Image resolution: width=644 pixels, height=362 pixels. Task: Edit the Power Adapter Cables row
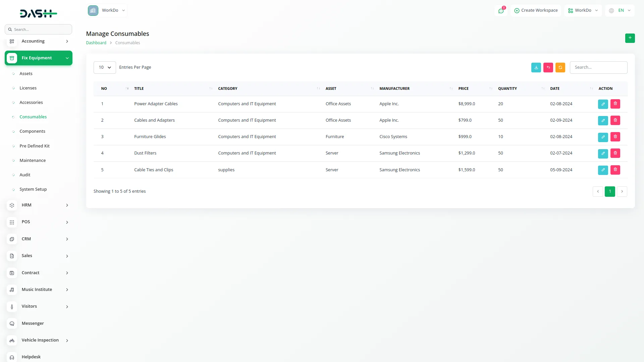click(x=603, y=104)
